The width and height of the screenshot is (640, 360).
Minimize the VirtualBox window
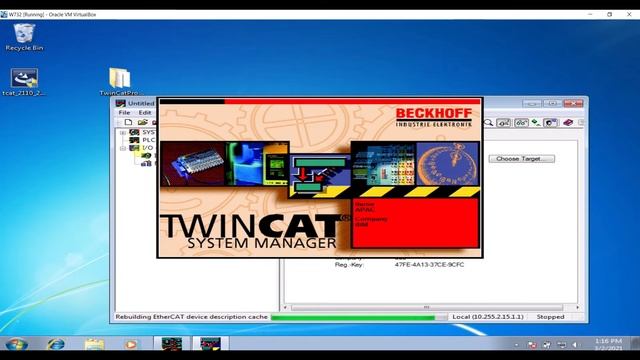point(590,14)
